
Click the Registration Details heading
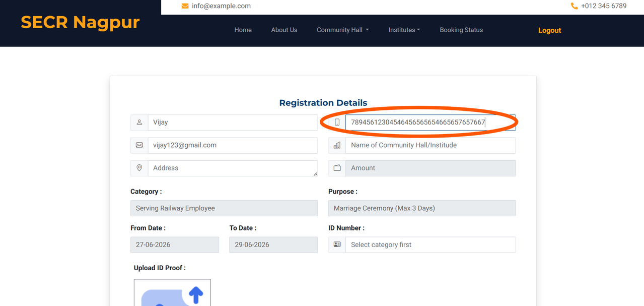pyautogui.click(x=323, y=103)
